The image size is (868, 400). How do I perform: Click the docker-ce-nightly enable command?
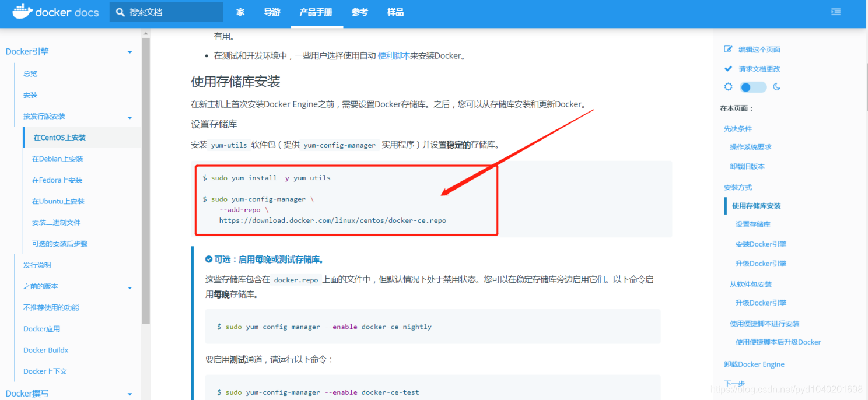pos(324,327)
